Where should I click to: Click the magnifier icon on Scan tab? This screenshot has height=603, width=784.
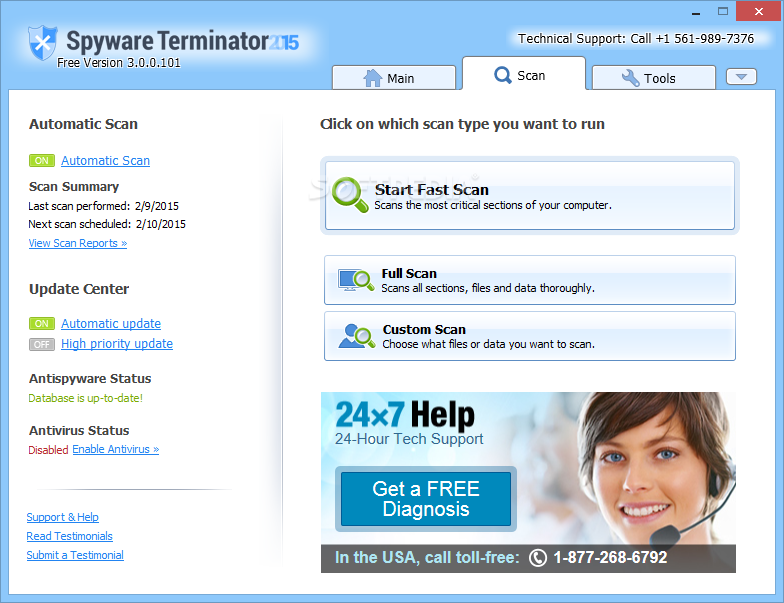point(502,76)
